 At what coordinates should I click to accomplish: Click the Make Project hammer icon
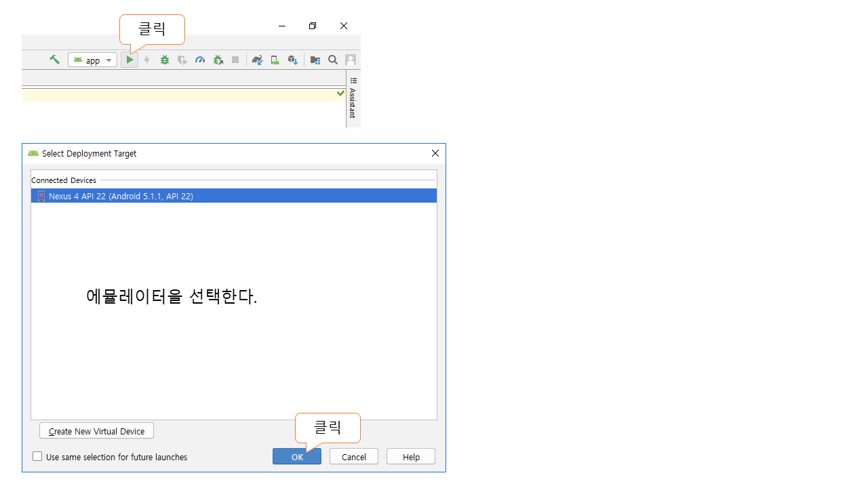click(54, 60)
